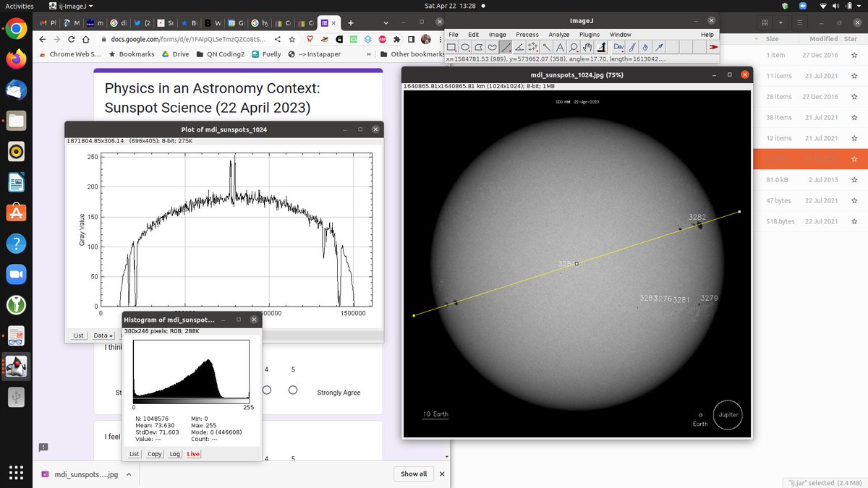868x488 pixels.
Task: Open the More Tools red arrow menu
Action: point(713,47)
